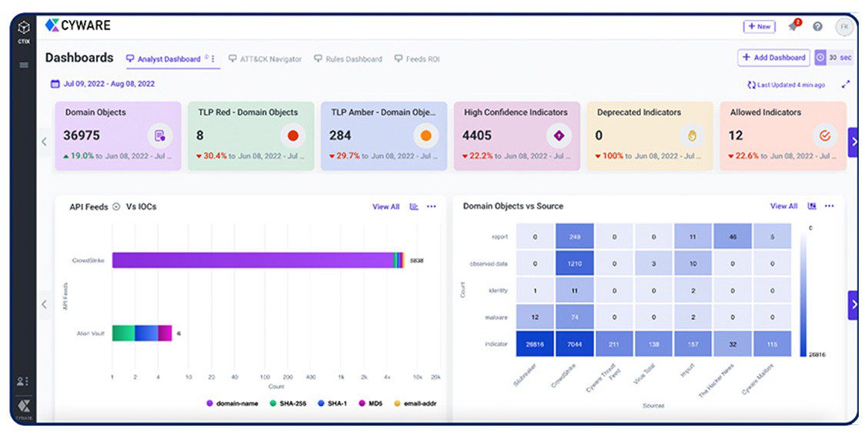Open the FK user profile avatar

[x=844, y=27]
